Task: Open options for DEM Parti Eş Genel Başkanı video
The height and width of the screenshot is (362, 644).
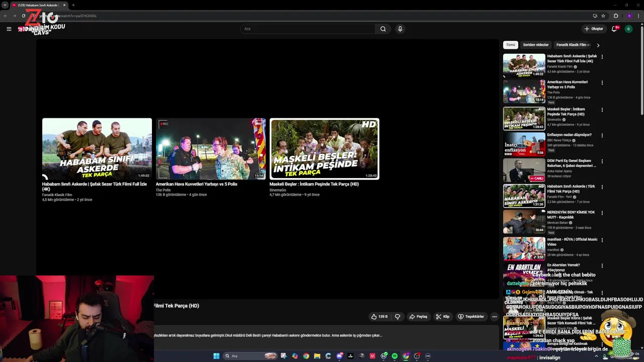Action: 602,162
